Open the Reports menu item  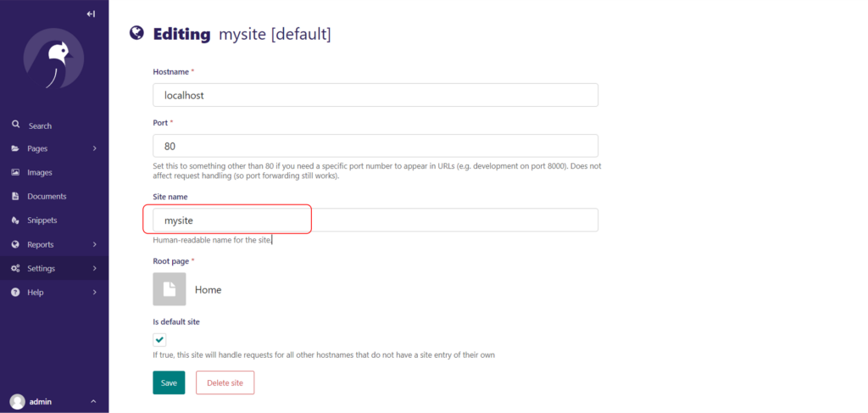click(x=40, y=244)
